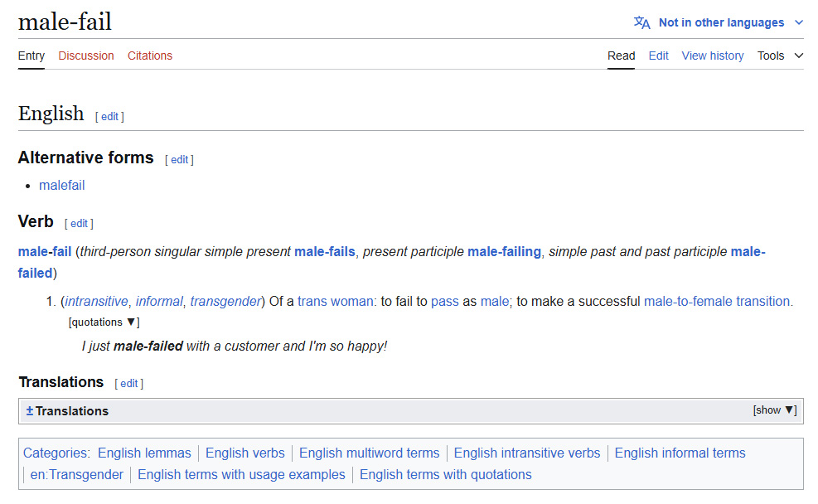Click the ± edit translations icon

coord(30,410)
